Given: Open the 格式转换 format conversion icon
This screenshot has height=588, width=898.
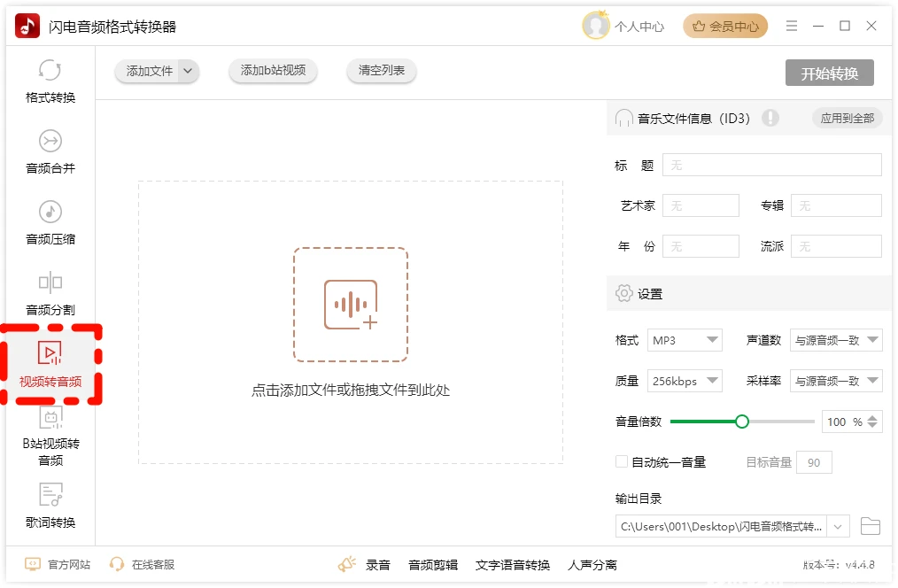Looking at the screenshot, I should click(50, 71).
